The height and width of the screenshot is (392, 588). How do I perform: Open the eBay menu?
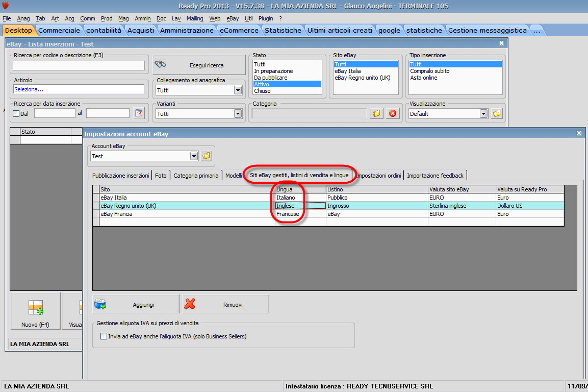click(x=233, y=18)
